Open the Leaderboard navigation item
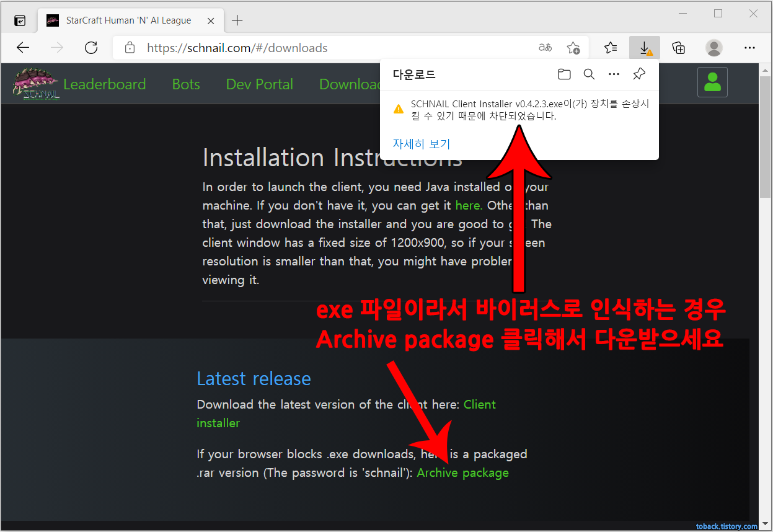The image size is (773, 532). coord(105,84)
